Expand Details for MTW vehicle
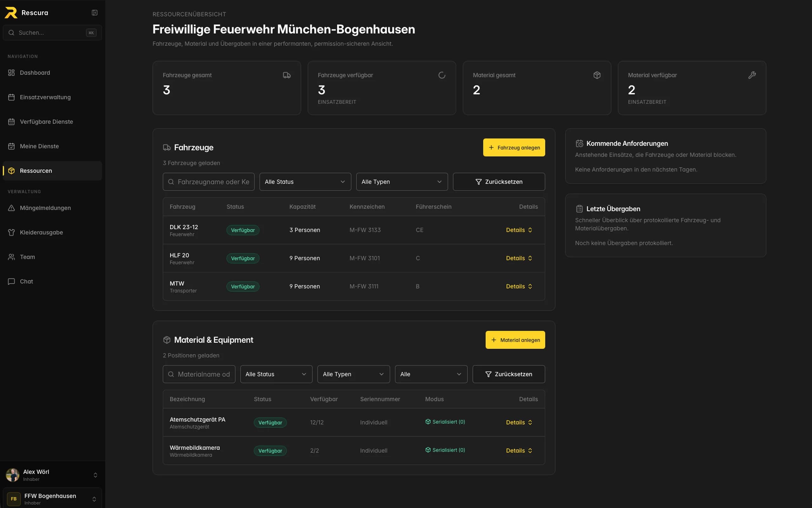The height and width of the screenshot is (508, 812). point(519,287)
